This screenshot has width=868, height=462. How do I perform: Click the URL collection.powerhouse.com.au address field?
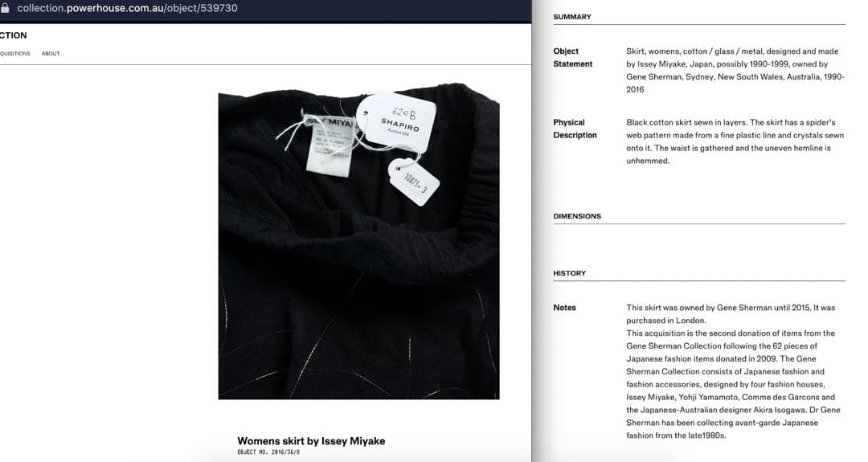127,8
